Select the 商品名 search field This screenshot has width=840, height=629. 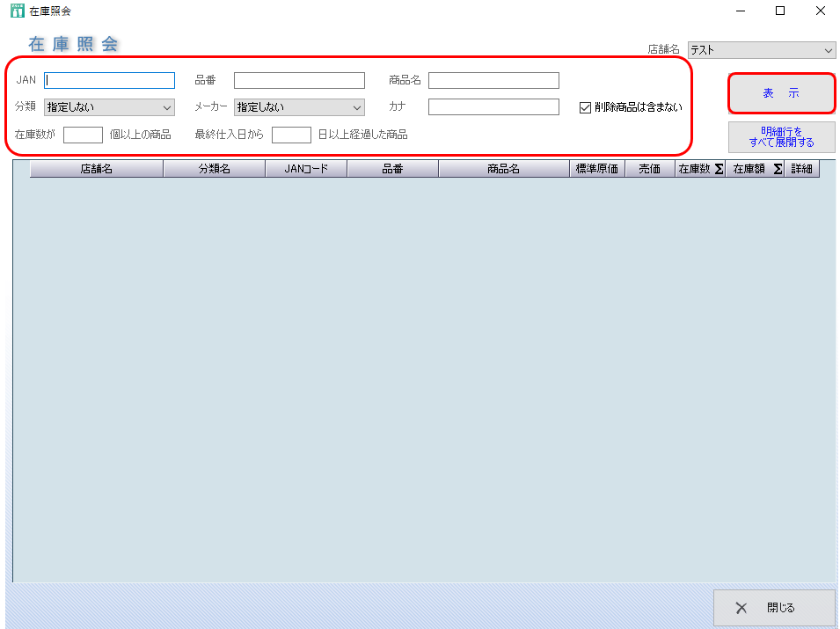click(x=493, y=81)
